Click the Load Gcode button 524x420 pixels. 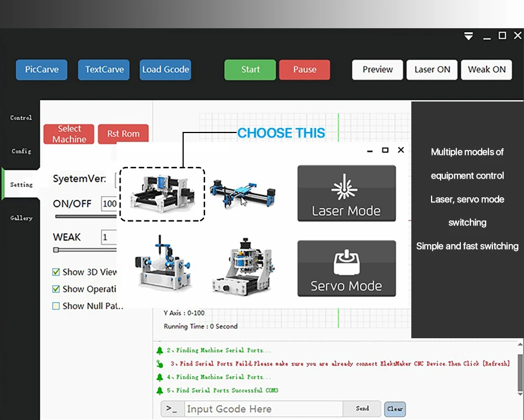[x=166, y=69]
